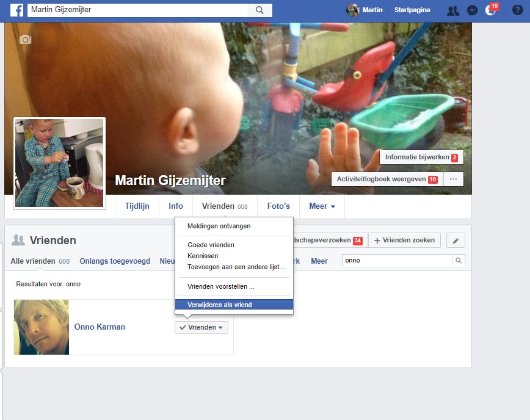Expand the Meer tab dropdown
Screen dimensions: 530x420
(x=322, y=206)
